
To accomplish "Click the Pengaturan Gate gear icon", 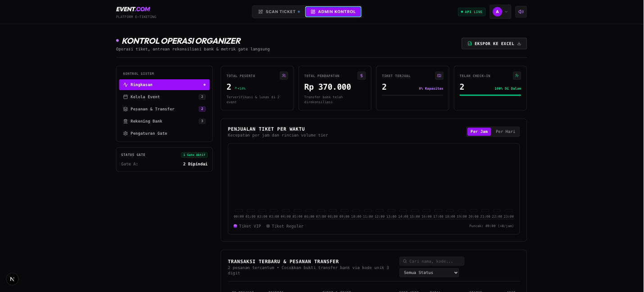I will (x=126, y=133).
